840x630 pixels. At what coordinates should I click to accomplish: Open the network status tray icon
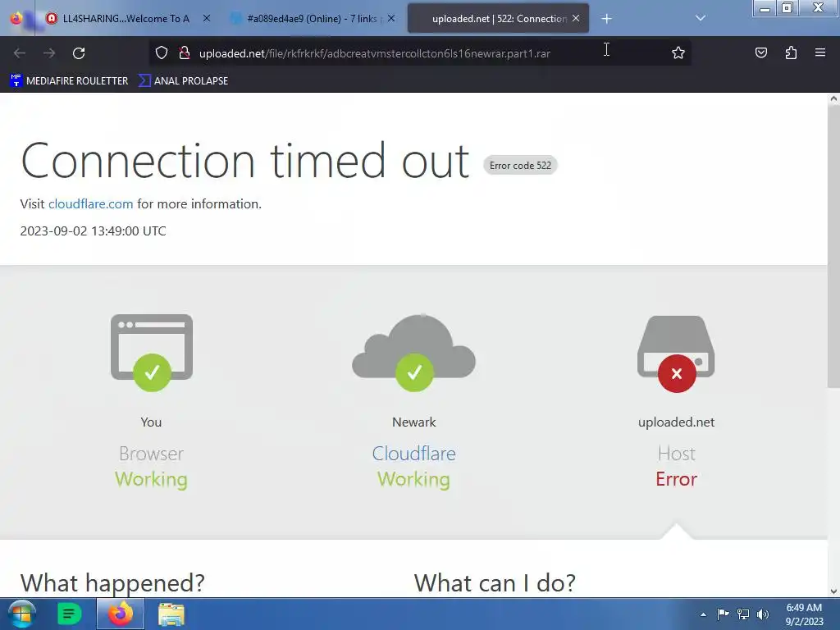coord(743,614)
